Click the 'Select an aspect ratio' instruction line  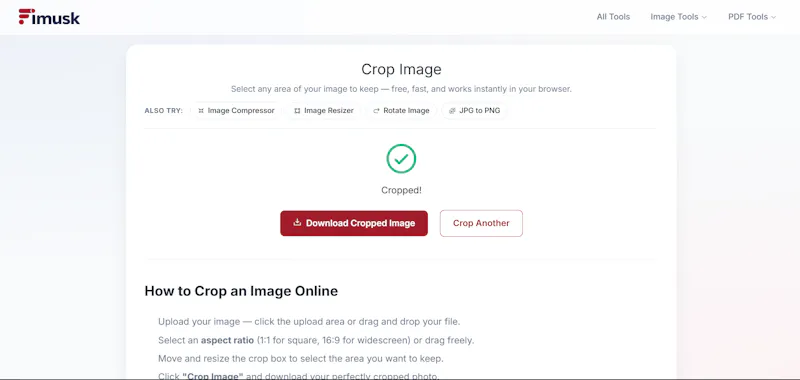click(x=316, y=340)
